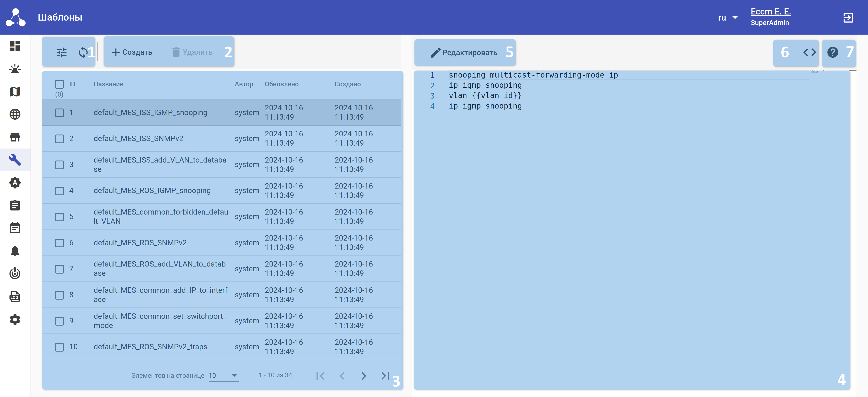The width and height of the screenshot is (868, 397).
Task: Click the filter settings sliders icon
Action: click(61, 52)
